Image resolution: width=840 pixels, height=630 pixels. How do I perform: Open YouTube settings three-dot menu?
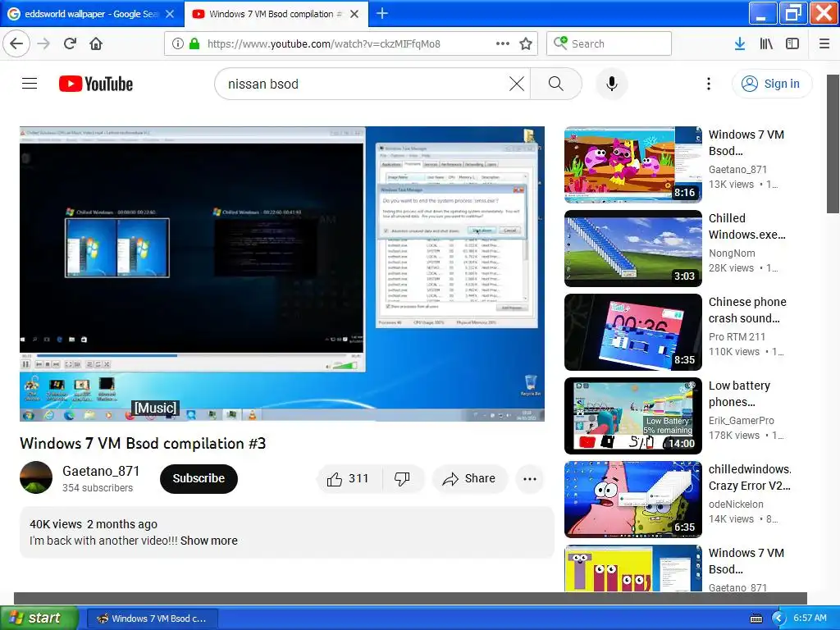[709, 84]
